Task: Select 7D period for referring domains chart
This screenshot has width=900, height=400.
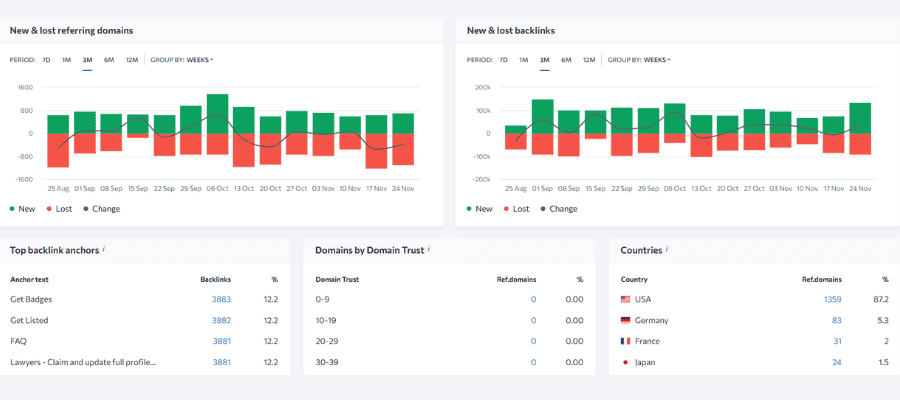Action: point(46,60)
